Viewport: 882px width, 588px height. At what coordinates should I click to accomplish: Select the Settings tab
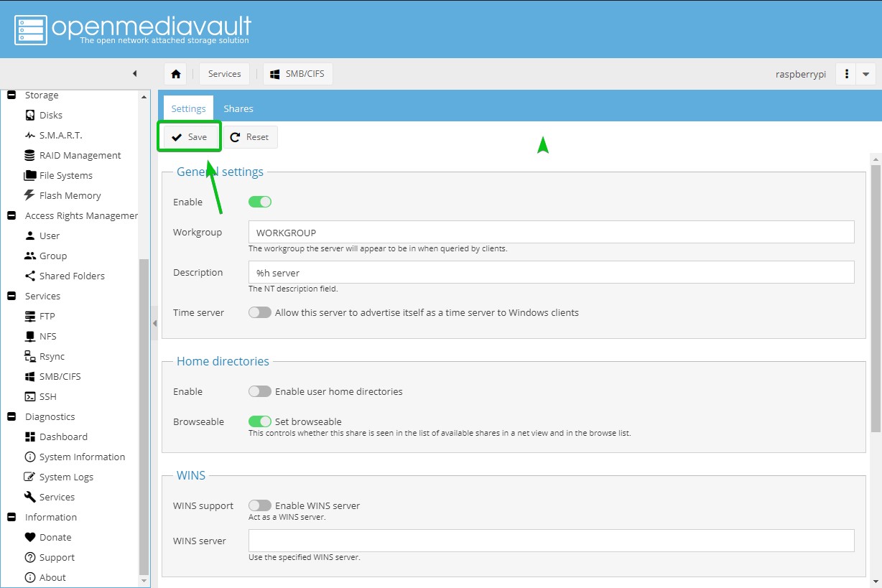pyautogui.click(x=188, y=108)
